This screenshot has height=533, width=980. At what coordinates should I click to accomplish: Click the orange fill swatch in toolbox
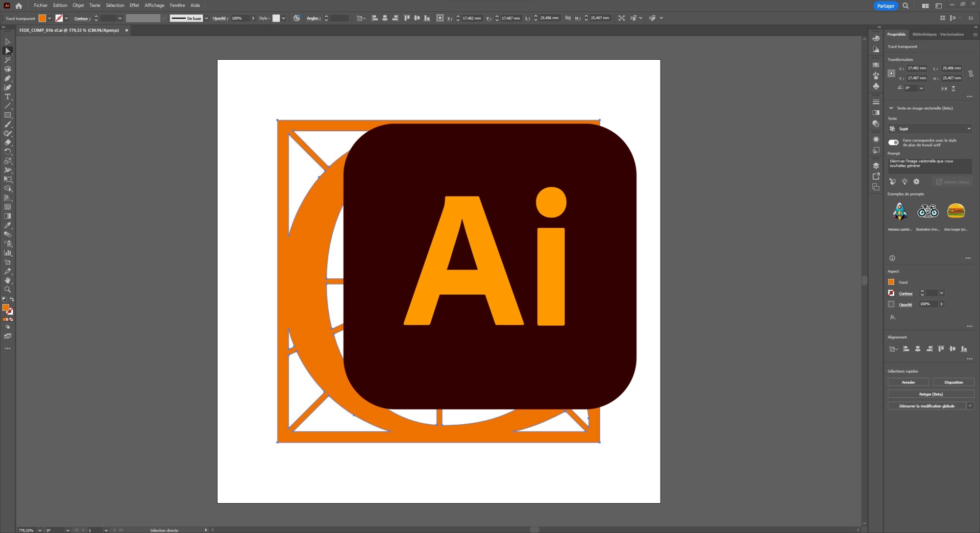click(6, 308)
